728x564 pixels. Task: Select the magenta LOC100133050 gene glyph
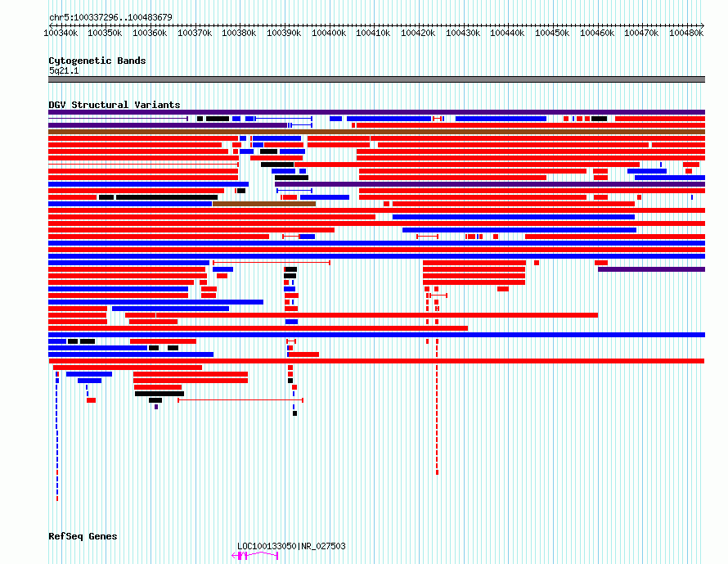point(254,555)
